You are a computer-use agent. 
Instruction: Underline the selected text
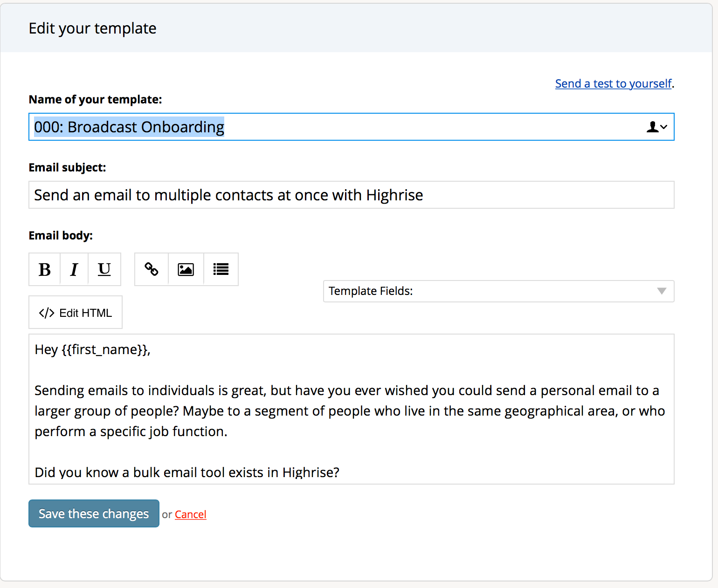[x=104, y=269]
